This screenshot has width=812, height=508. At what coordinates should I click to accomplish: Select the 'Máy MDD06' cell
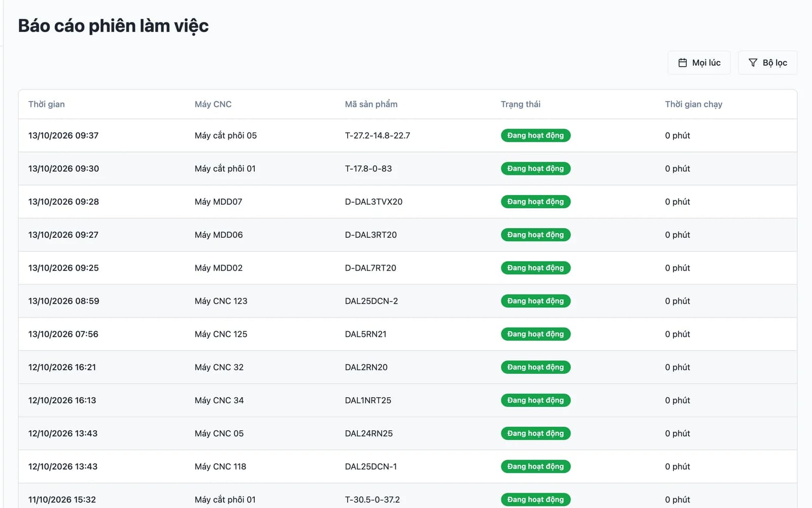pos(219,235)
